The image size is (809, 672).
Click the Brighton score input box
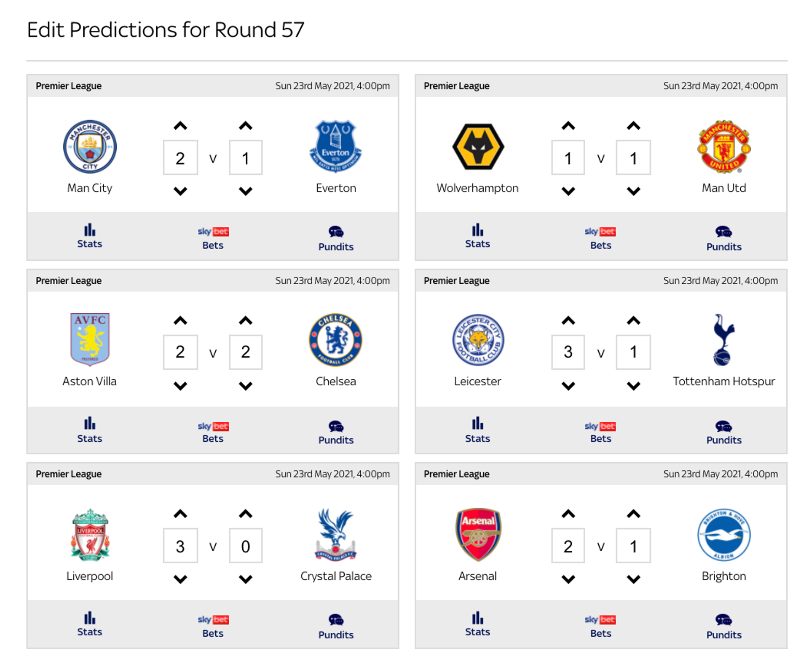633,546
